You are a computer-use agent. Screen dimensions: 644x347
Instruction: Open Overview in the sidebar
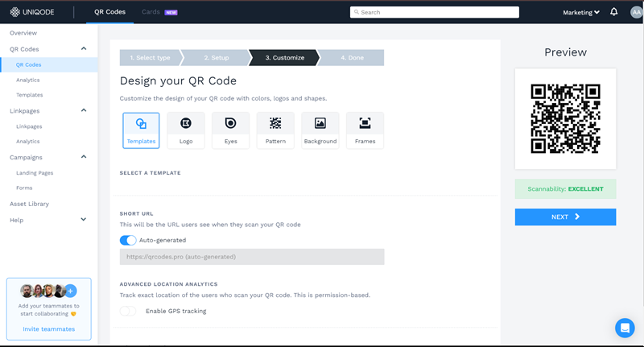23,33
